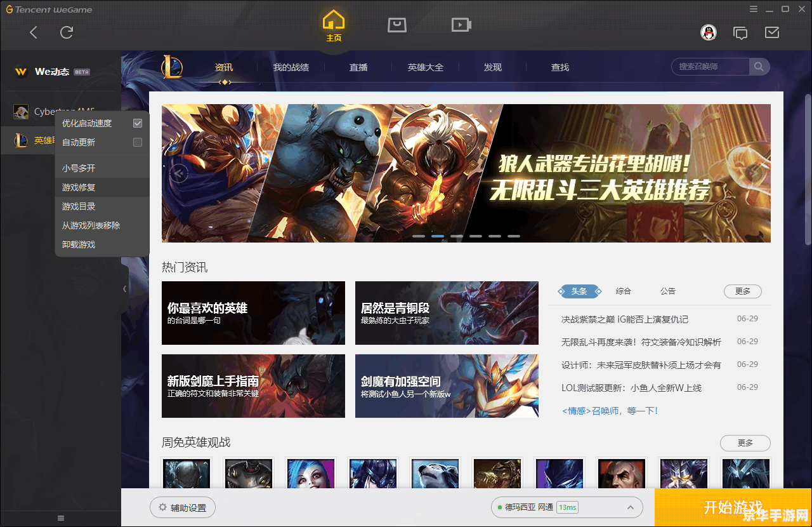Viewport: 812px width, 527px height.
Task: Select the 头条 news tab
Action: (x=580, y=291)
